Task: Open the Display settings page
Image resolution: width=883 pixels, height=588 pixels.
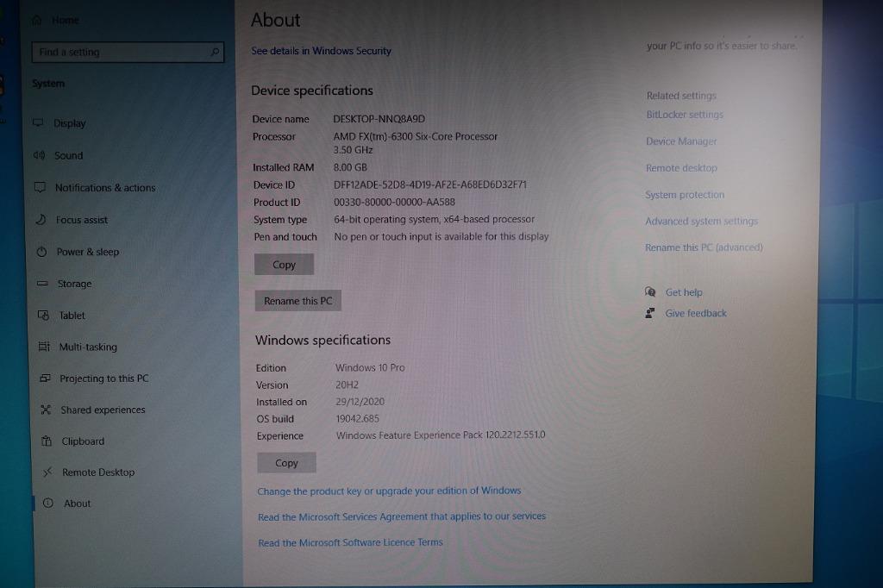Action: [x=70, y=123]
